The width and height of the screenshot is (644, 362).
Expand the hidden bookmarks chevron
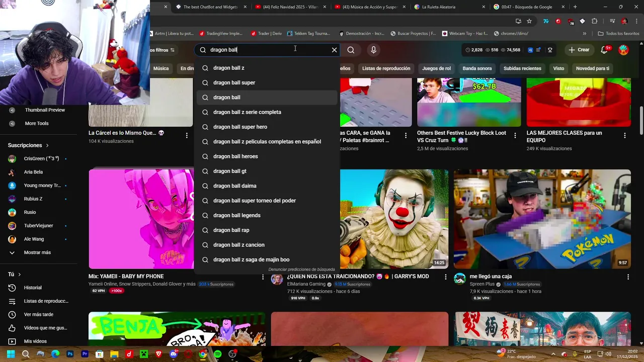pyautogui.click(x=584, y=34)
